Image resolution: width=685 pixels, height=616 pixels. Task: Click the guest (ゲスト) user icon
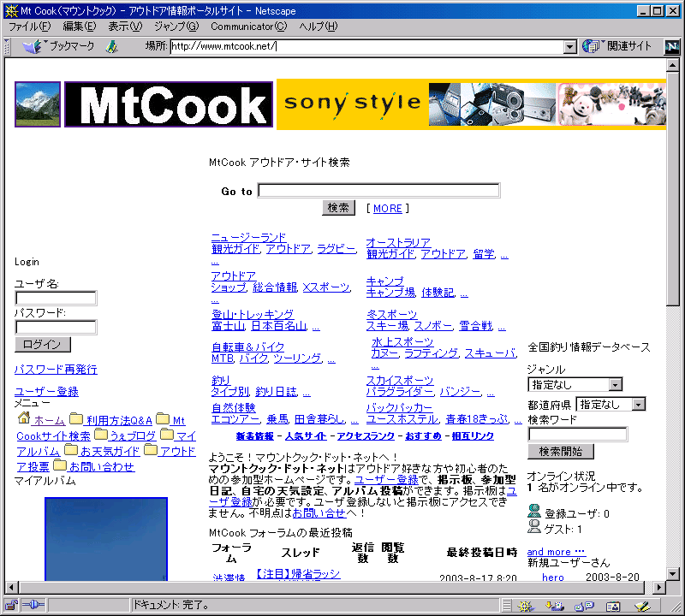(533, 526)
